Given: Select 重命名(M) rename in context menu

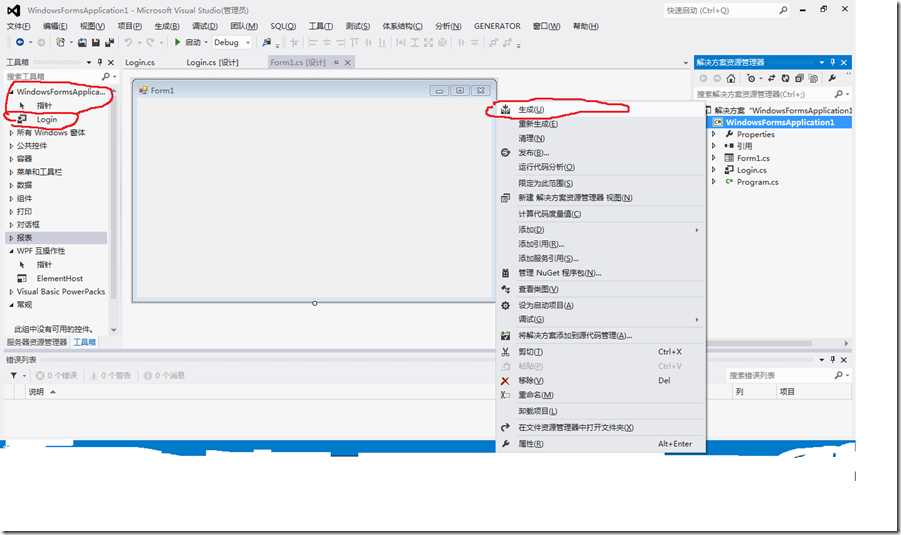Looking at the screenshot, I should [600, 395].
